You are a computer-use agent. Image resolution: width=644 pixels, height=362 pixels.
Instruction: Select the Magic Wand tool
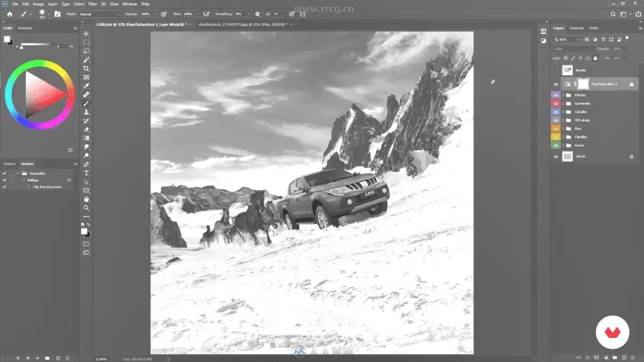click(86, 60)
